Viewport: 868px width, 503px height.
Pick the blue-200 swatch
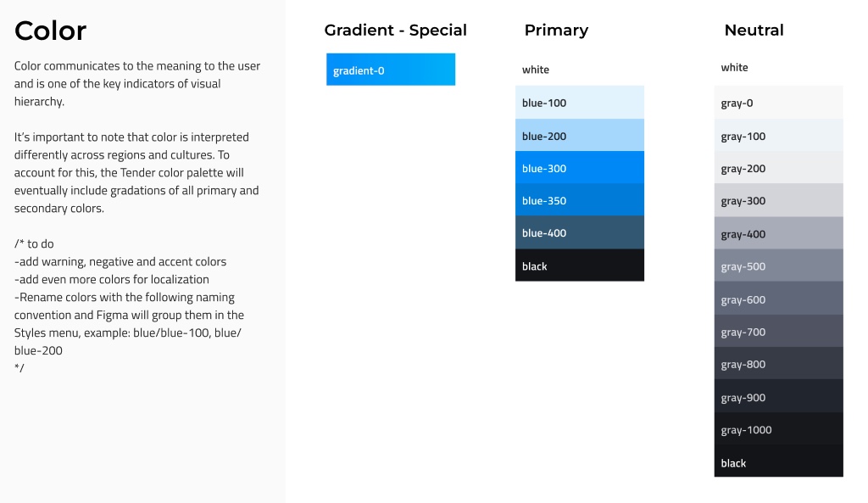580,135
